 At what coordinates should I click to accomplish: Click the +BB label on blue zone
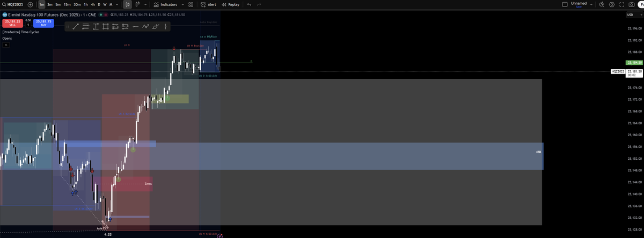tap(538, 152)
